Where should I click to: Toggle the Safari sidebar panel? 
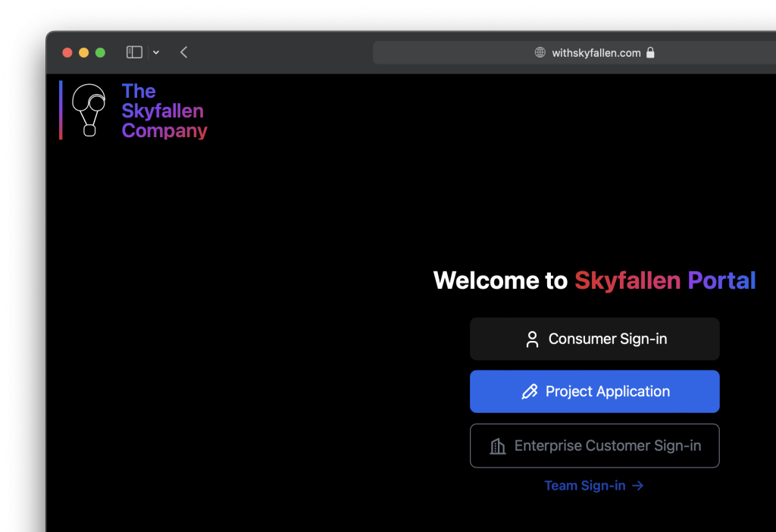coord(134,52)
